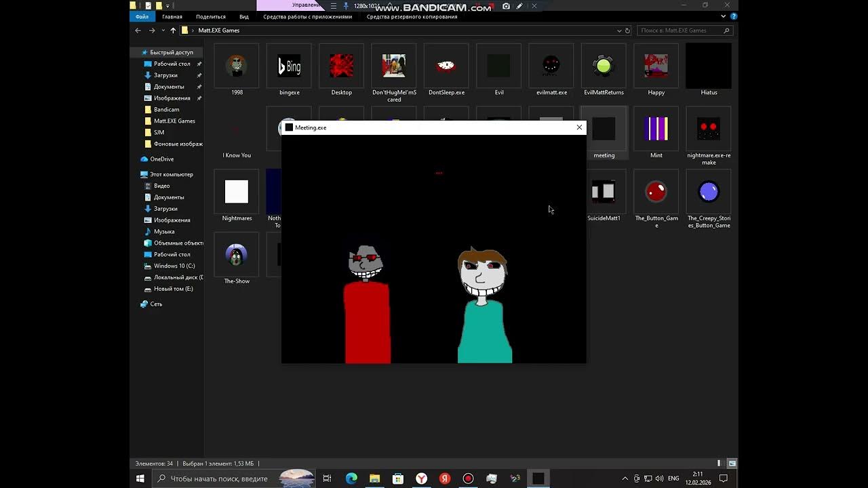Launch Yandex Browser from the taskbar
Image resolution: width=868 pixels, height=488 pixels.
(x=421, y=479)
